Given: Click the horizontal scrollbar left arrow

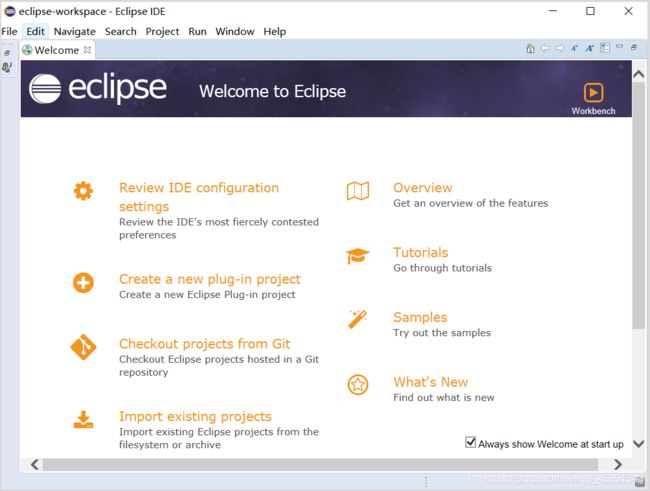Looking at the screenshot, I should pyautogui.click(x=35, y=464).
